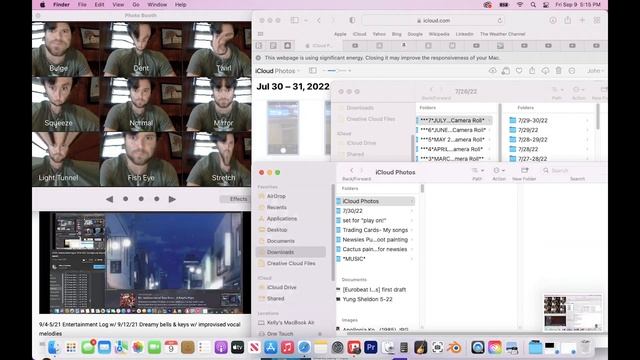The image size is (640, 360).
Task: Select Recents in Finder sidebar
Action: [291, 207]
